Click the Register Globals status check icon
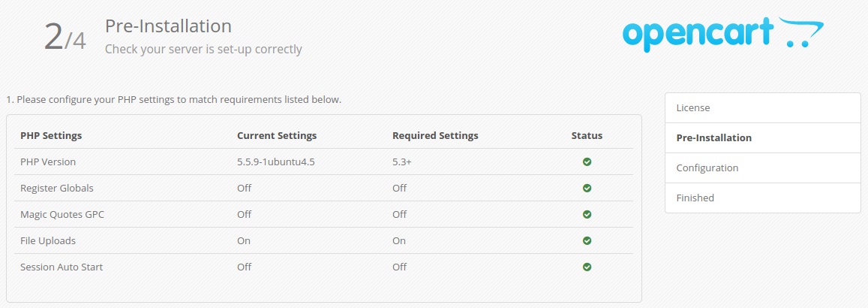The width and height of the screenshot is (868, 308). tap(587, 188)
